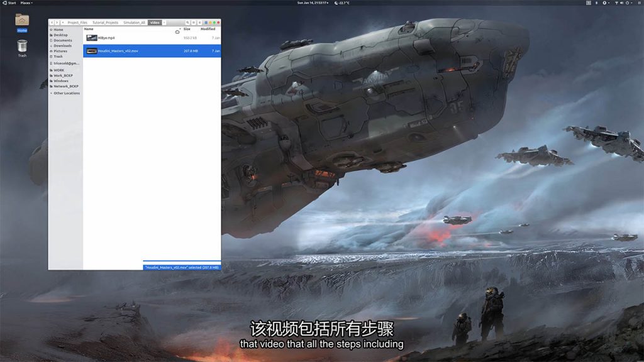Open the file manager's hamburger menu icon
The width and height of the screenshot is (644, 362).
(x=199, y=23)
